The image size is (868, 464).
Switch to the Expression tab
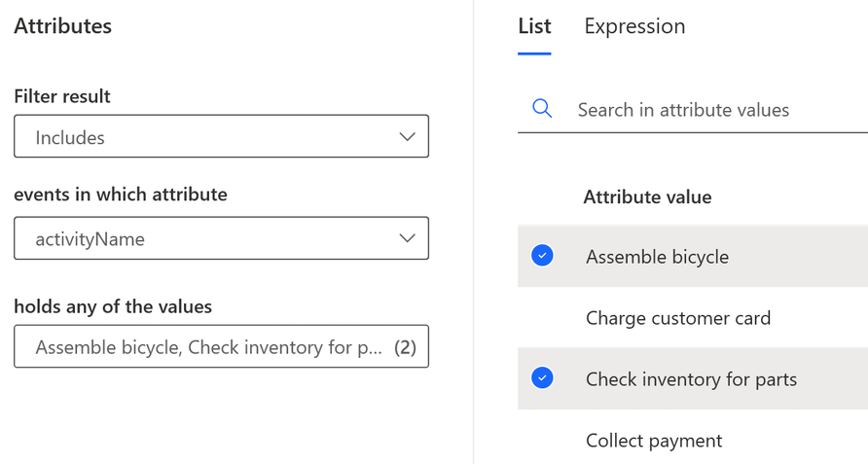pyautogui.click(x=634, y=26)
